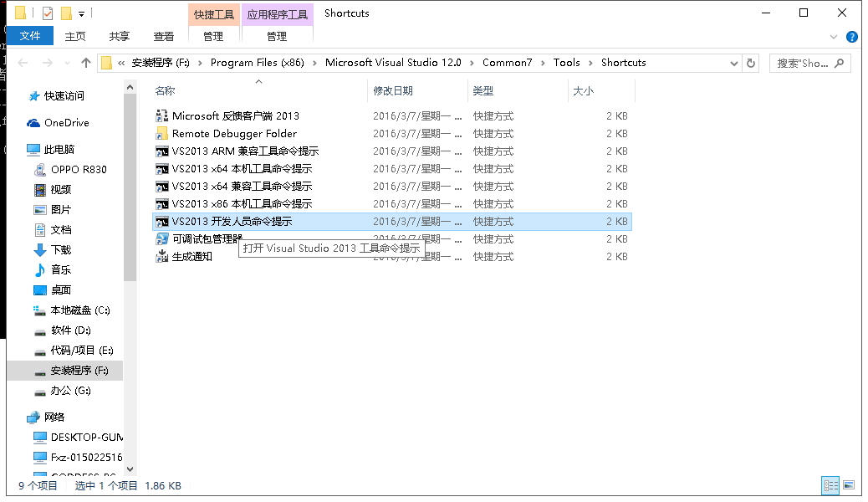Open 本地磁盘 (C:) drive
This screenshot has height=502, width=868.
pos(80,310)
